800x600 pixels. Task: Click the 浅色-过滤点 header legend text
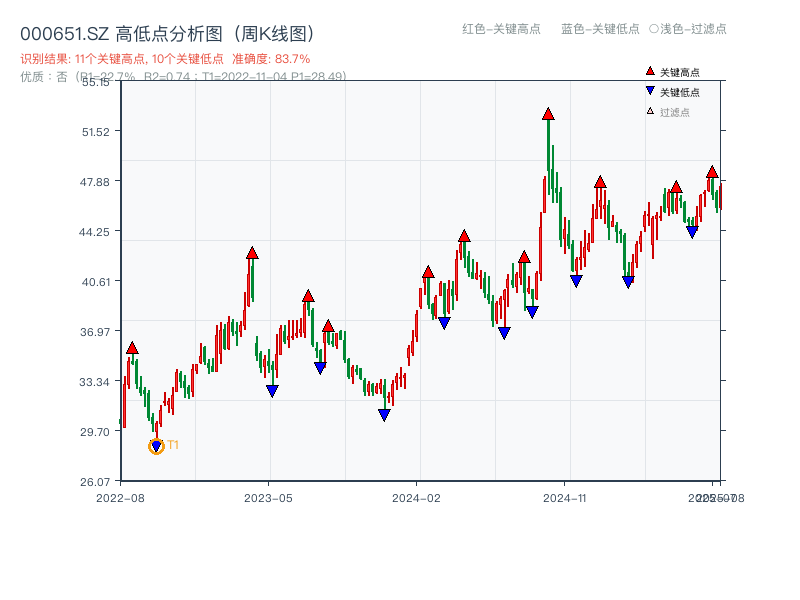(x=688, y=29)
